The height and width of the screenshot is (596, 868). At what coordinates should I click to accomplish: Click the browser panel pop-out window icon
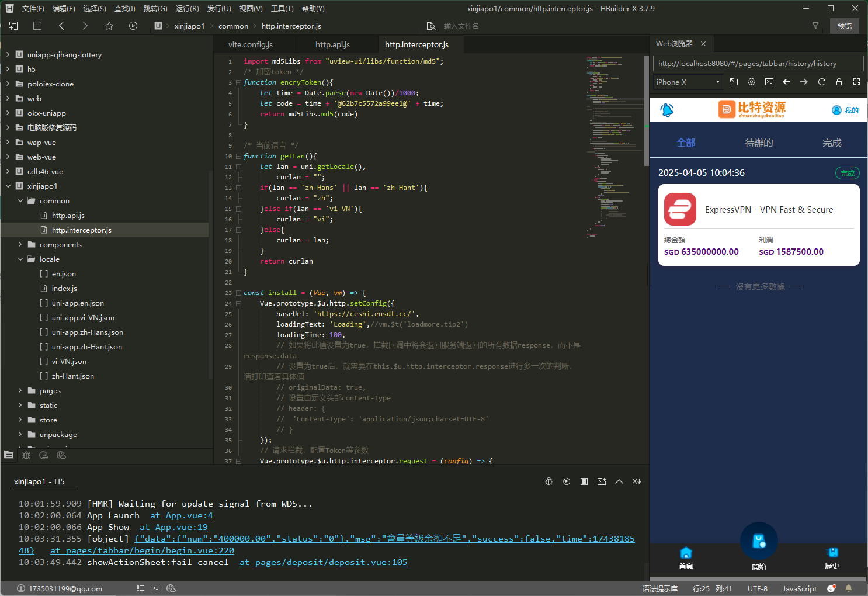point(734,82)
